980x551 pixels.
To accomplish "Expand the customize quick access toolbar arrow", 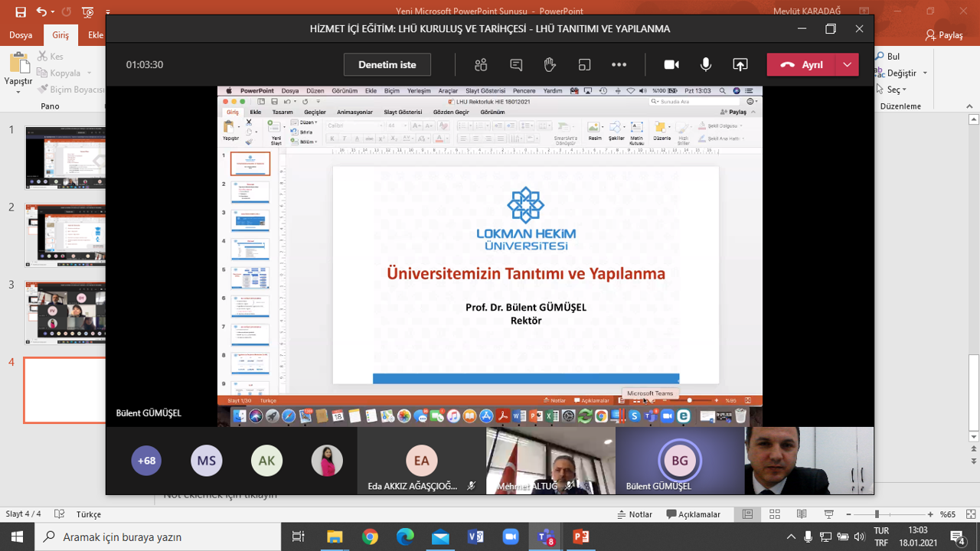I will coord(107,13).
